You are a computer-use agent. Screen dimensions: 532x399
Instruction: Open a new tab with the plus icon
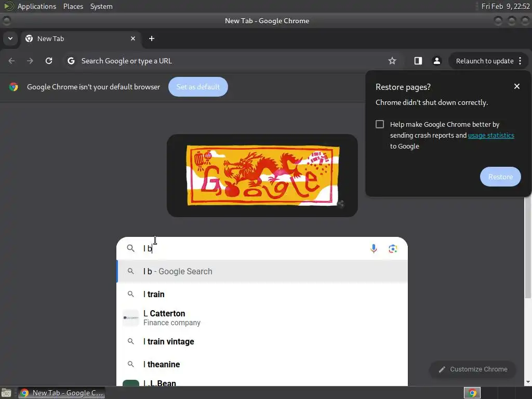click(x=152, y=38)
